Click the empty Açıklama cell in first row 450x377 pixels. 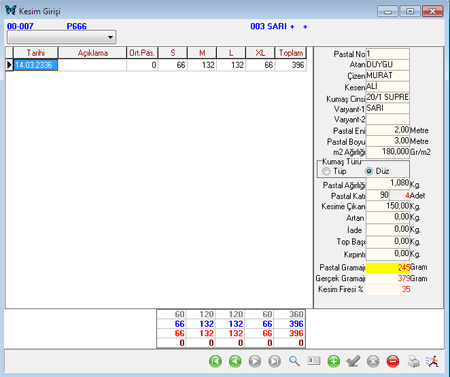(x=92, y=65)
